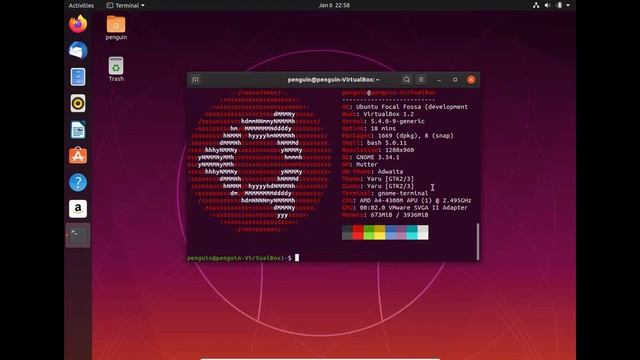This screenshot has height=360, width=640.
Task: Click the blue color block in neofetch output
Action: tap(391, 233)
